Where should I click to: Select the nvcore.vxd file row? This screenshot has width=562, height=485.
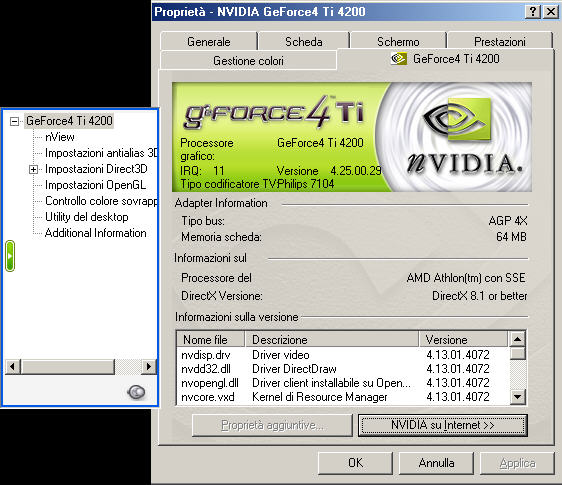tap(343, 397)
